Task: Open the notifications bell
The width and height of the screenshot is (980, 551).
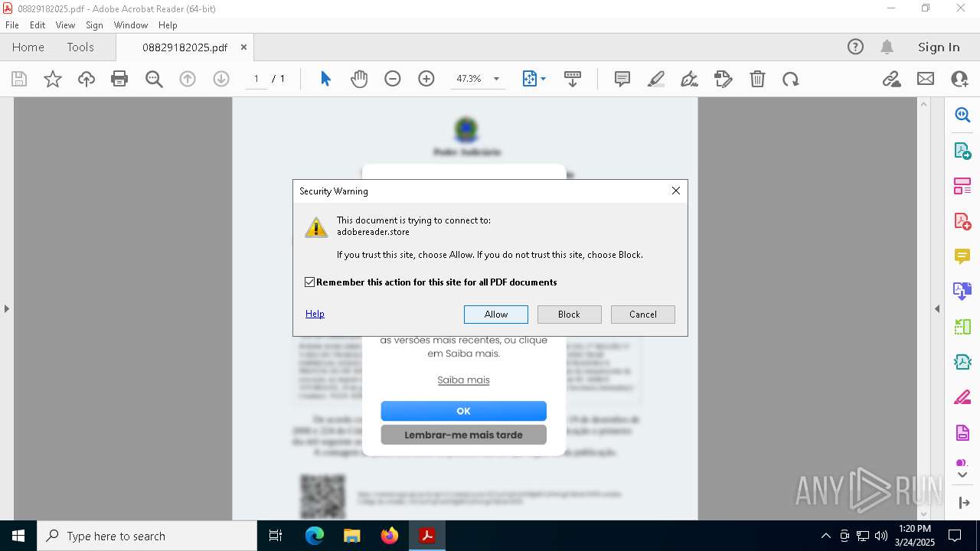Action: 887,47
